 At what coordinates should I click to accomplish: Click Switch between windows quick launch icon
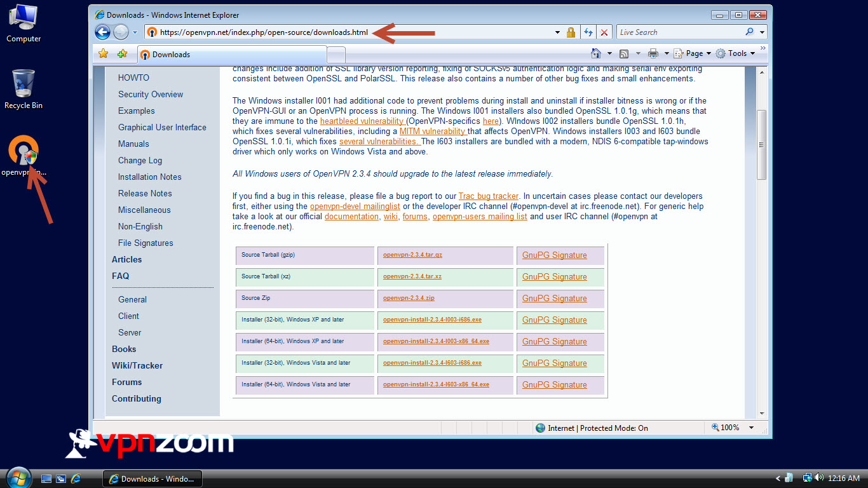(x=61, y=478)
